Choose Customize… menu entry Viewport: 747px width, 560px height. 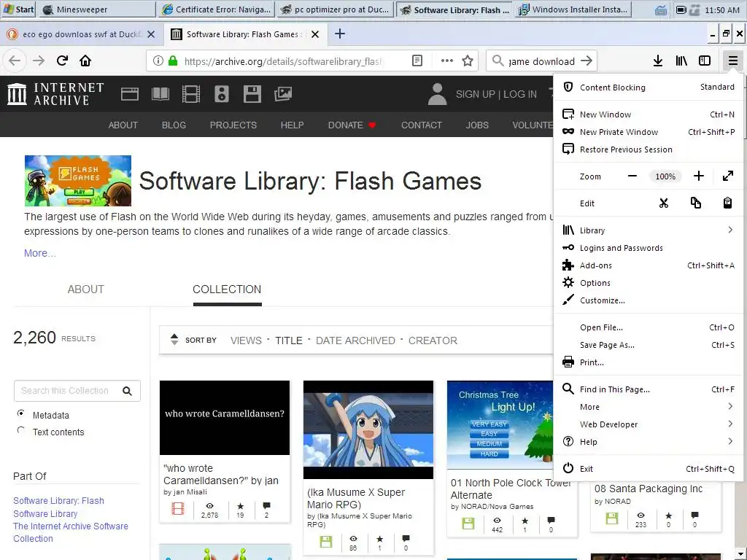(x=648, y=300)
